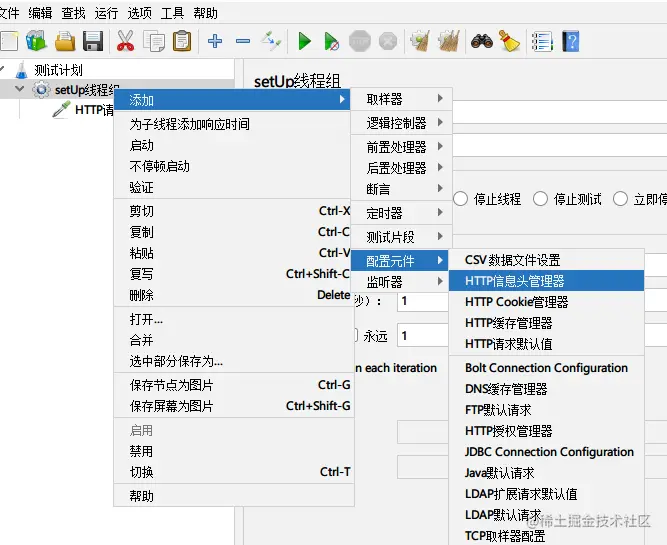Choose HTTP缓存管理器 menu entry
Screen dimensions: 667x545
[x=547, y=322]
